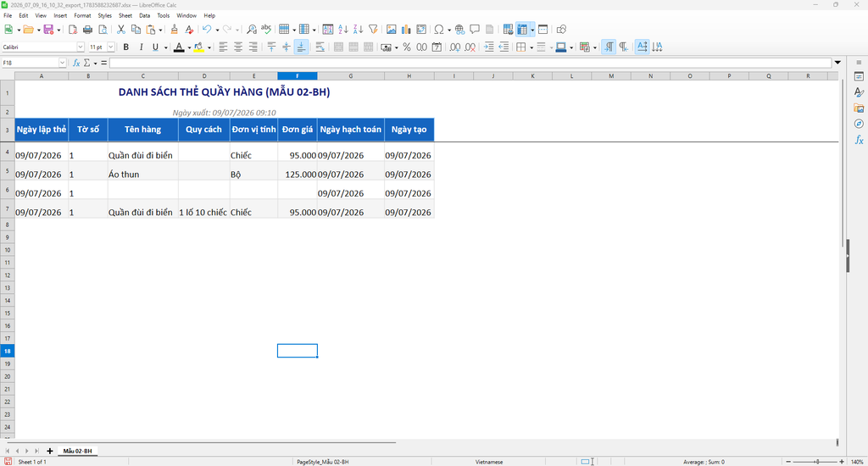Viewport: 868px width, 466px height.
Task: Undo the last action
Action: coord(207,30)
